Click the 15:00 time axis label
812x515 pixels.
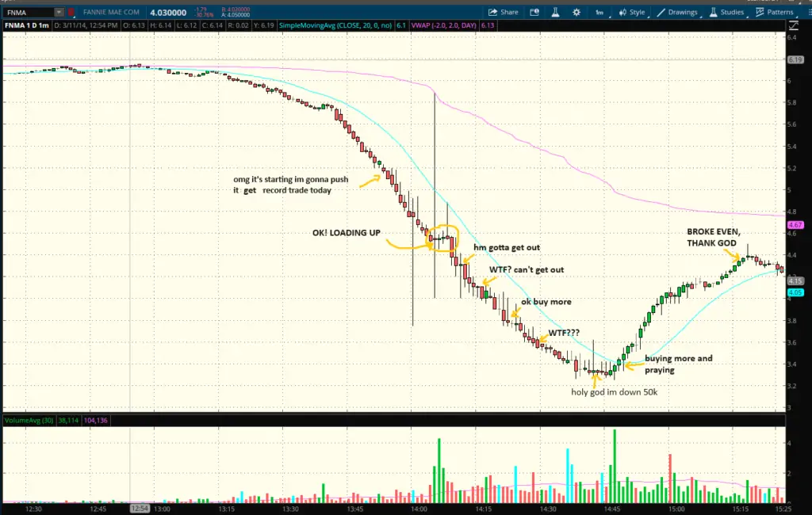pos(676,509)
